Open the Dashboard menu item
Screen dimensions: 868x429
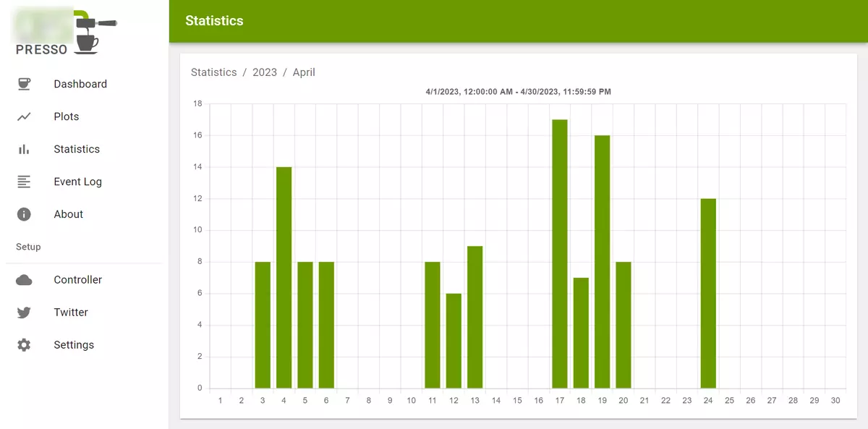point(80,84)
